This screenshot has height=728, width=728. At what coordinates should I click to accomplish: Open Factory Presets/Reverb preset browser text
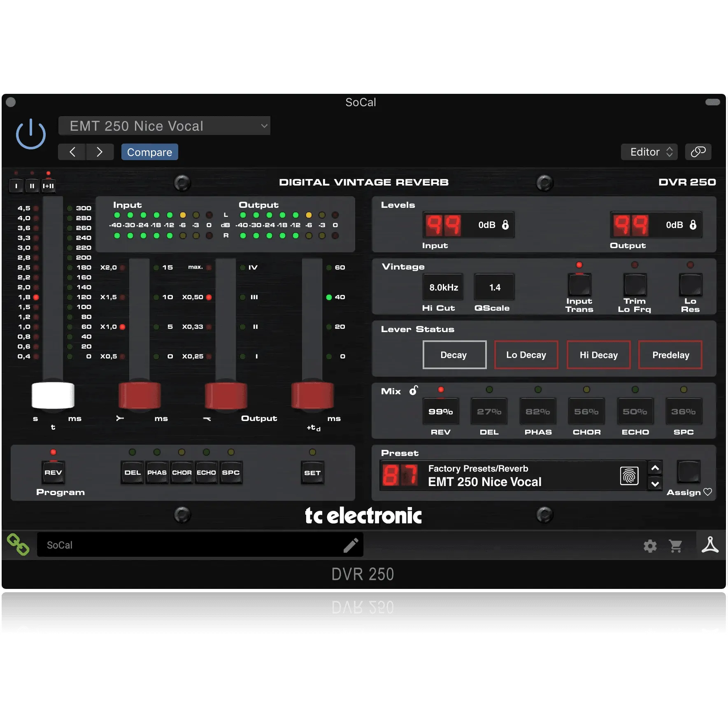click(478, 468)
